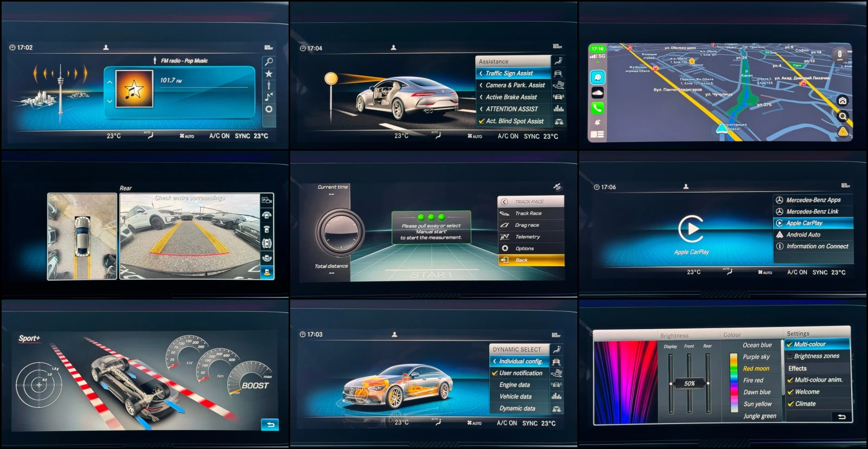Select Drag race in Track Pace menu
This screenshot has height=449, width=868.
pyautogui.click(x=527, y=225)
